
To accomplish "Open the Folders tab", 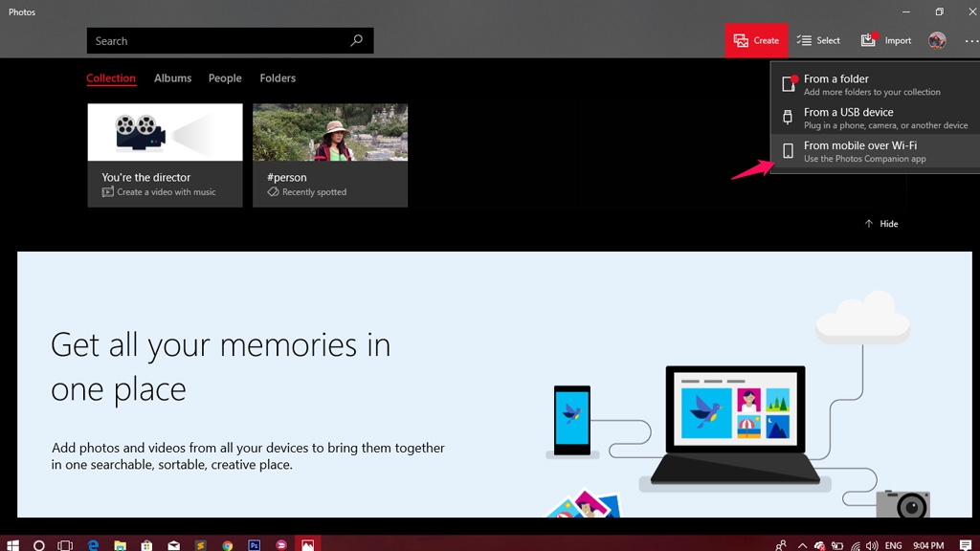I will 278,78.
